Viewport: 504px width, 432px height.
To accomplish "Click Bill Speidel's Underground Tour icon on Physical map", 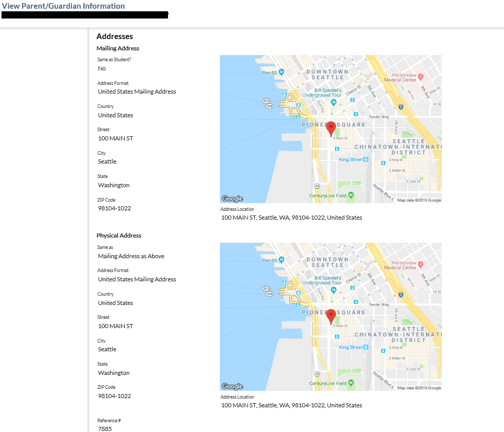I will (333, 290).
